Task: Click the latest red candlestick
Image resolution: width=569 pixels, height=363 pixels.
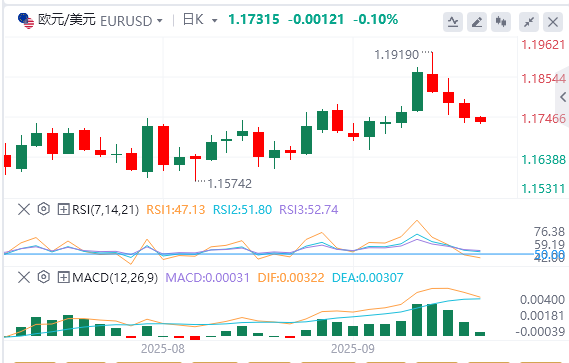Action: (x=480, y=119)
